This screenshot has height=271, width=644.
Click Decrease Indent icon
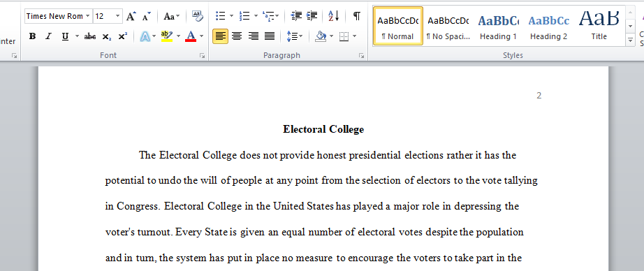[x=296, y=16]
